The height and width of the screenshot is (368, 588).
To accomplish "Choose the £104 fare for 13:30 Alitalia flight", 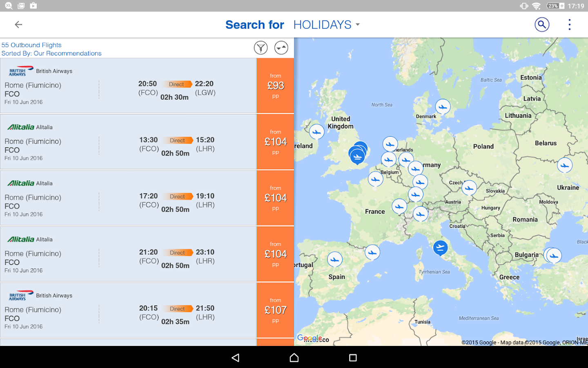I will coord(276,142).
